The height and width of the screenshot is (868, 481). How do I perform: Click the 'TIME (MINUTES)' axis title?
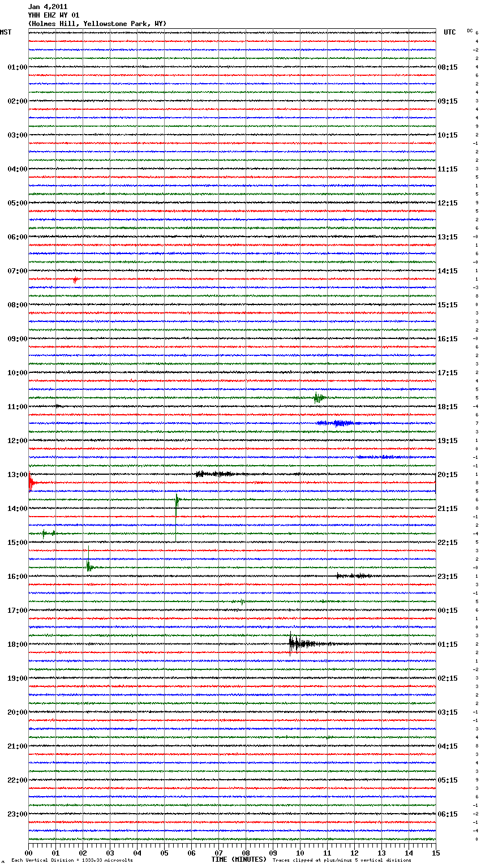[x=239, y=860]
